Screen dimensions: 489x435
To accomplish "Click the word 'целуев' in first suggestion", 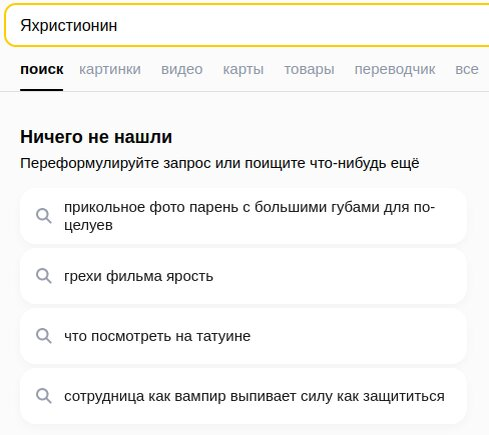I will [x=88, y=225].
